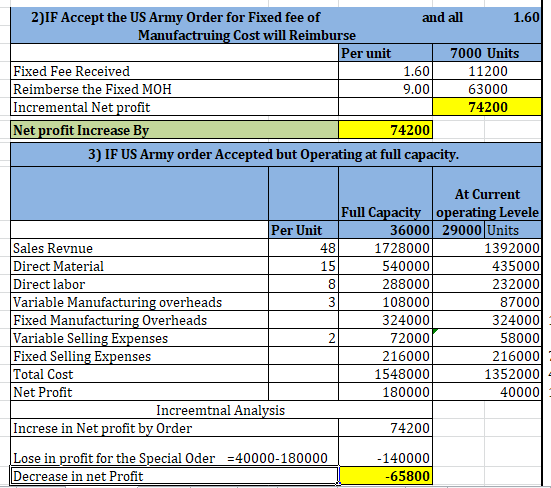Click the 232000 direct labor cell
This screenshot has width=551, height=488.
point(487,284)
